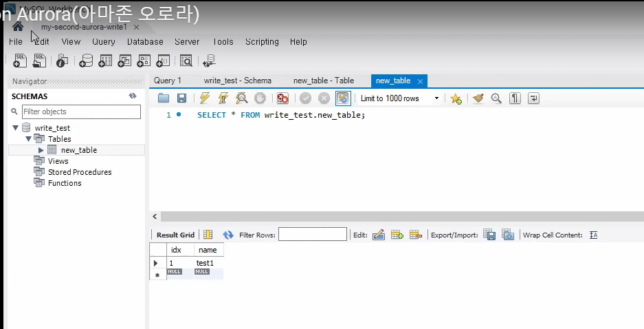Beautify the SQL with broom icon
The height and width of the screenshot is (329, 644).
click(x=478, y=98)
